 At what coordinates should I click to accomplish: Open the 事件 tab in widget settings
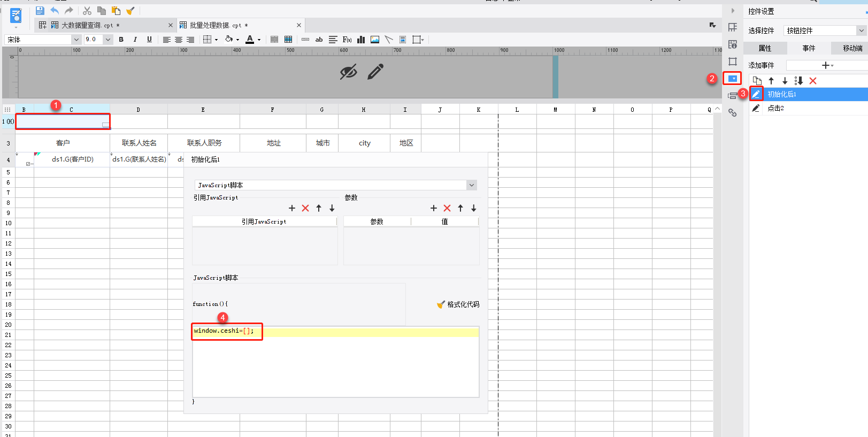click(809, 48)
